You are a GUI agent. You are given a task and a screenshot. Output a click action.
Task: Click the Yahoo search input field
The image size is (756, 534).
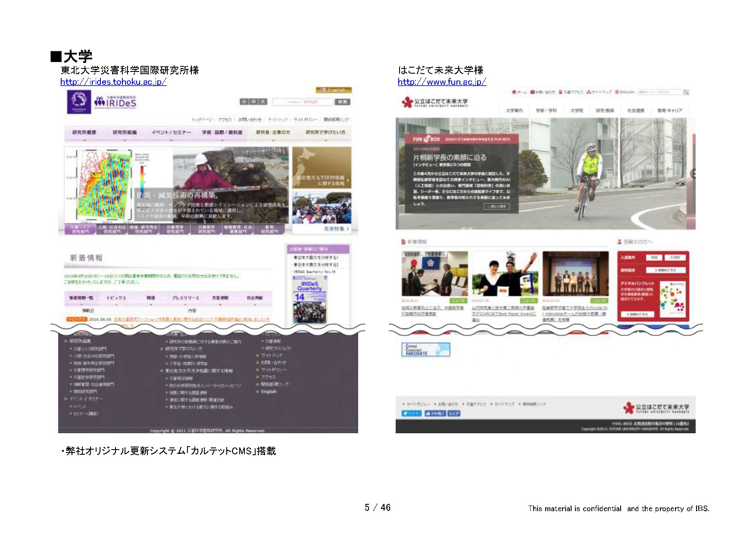303,102
